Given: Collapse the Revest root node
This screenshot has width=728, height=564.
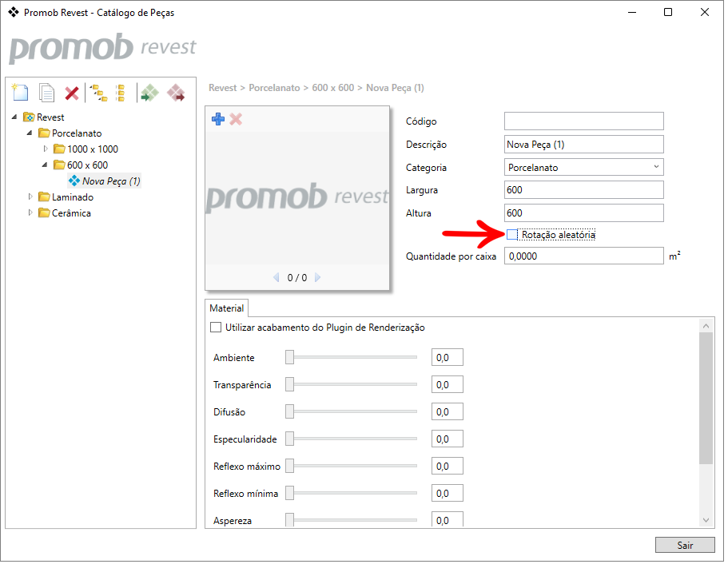Looking at the screenshot, I should 14,117.
